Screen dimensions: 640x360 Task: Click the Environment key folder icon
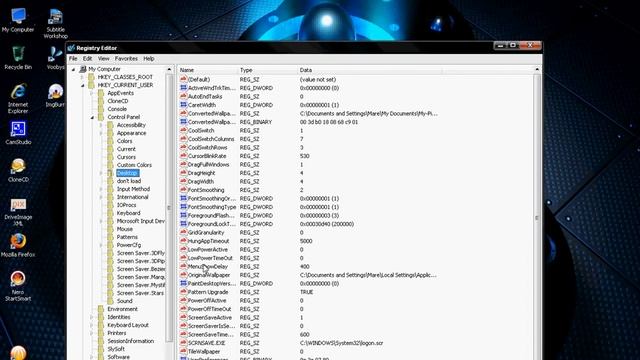pos(101,309)
